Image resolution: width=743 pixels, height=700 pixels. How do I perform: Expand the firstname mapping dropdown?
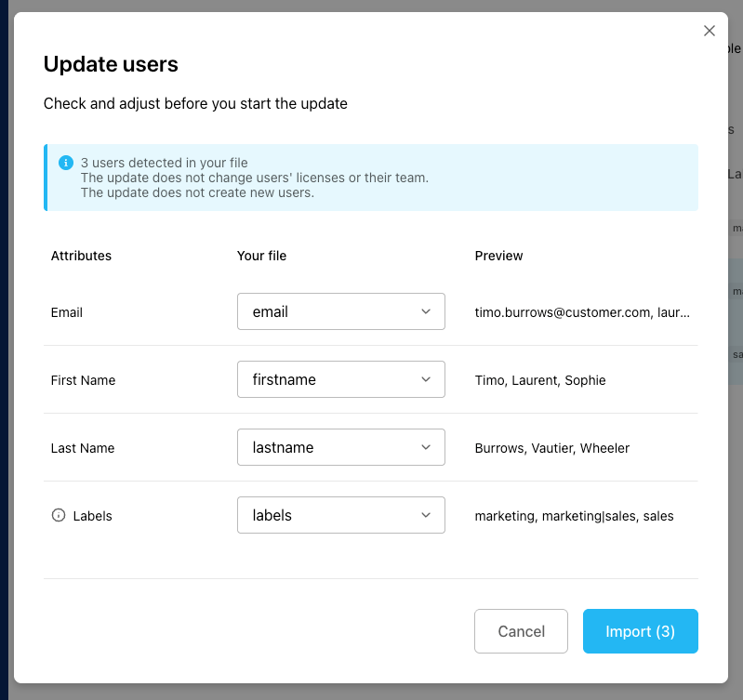click(341, 379)
